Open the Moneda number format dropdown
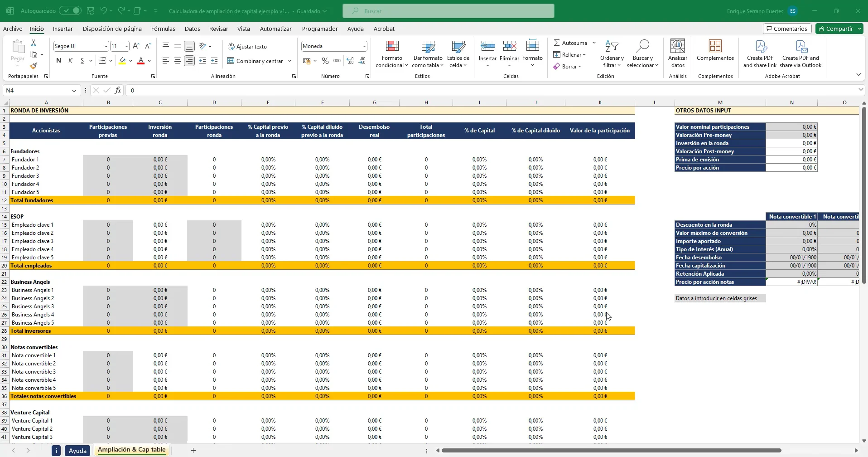868x457 pixels. click(x=363, y=46)
